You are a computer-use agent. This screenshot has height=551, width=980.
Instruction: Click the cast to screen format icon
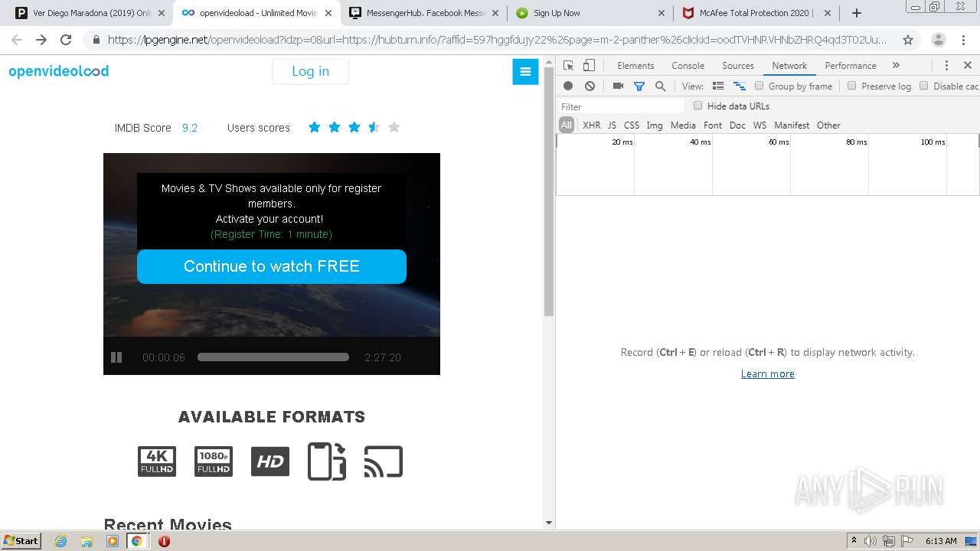click(x=384, y=461)
